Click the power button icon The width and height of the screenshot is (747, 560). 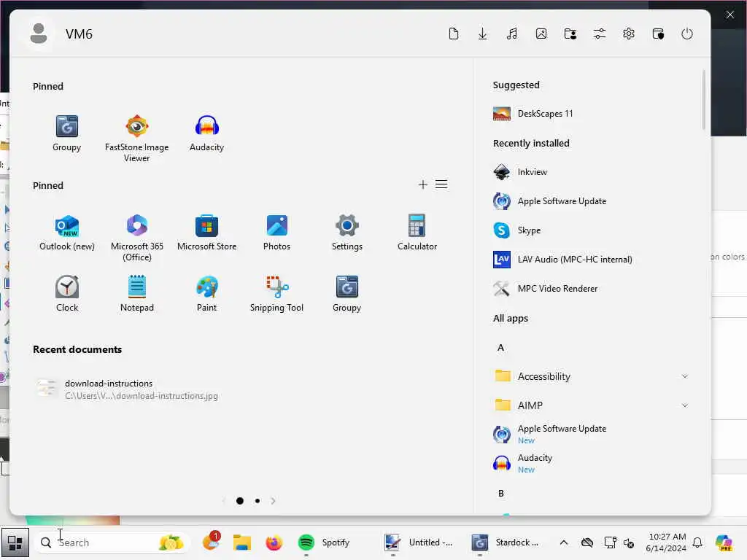point(687,34)
